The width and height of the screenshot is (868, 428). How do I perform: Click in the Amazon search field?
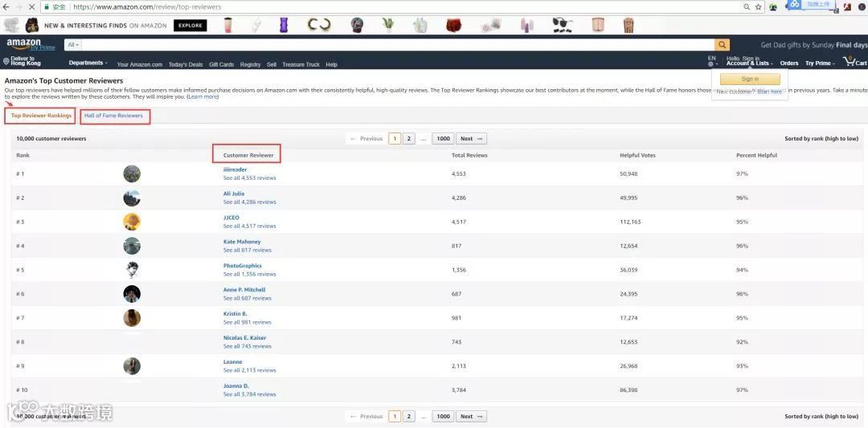(398, 45)
